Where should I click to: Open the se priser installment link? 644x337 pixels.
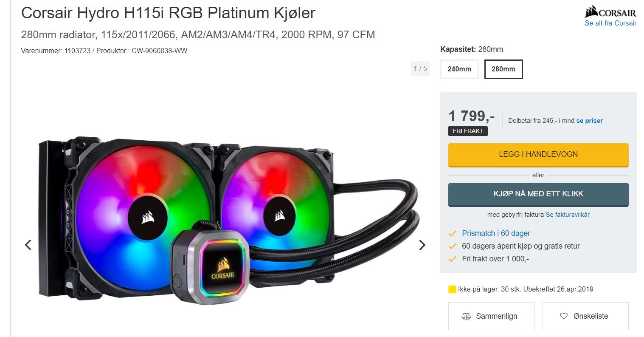589,121
